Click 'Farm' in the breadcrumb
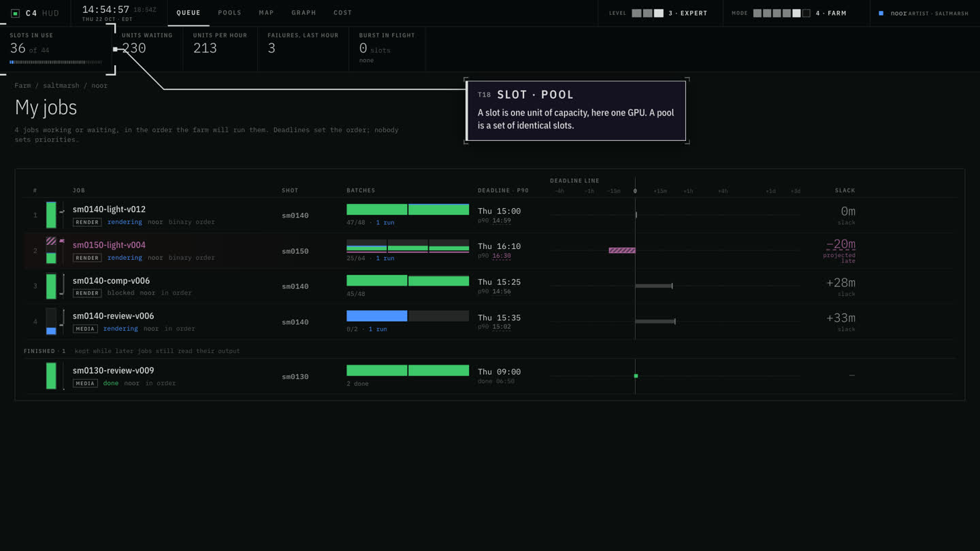 click(x=22, y=86)
